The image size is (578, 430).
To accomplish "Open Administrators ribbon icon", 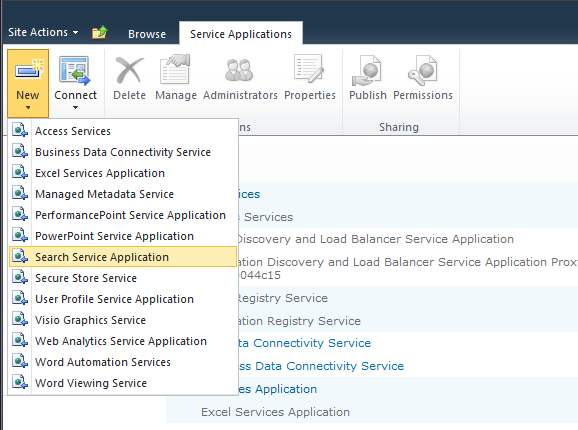I will (239, 70).
